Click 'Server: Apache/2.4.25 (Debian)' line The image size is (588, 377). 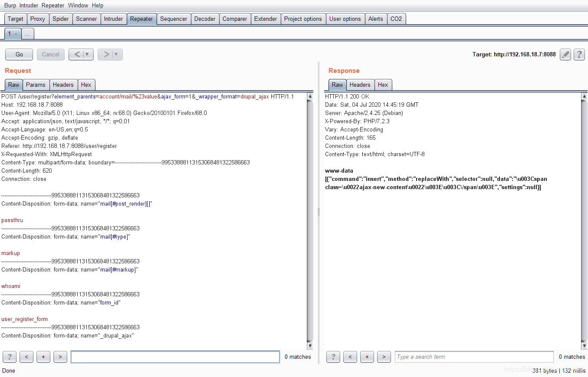(x=364, y=113)
